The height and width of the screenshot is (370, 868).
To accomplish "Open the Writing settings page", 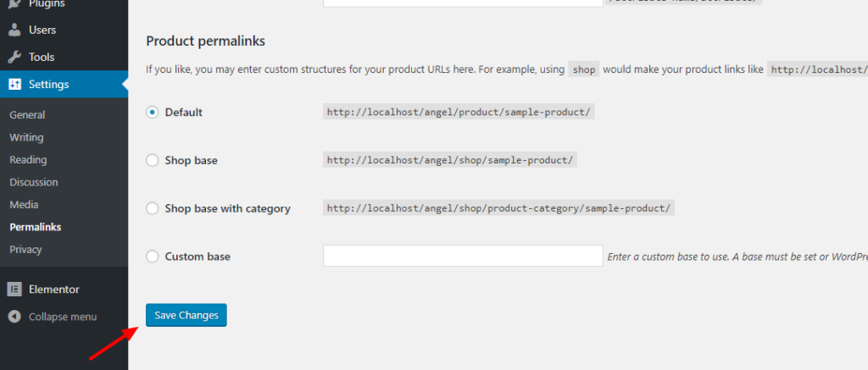I will pos(26,137).
